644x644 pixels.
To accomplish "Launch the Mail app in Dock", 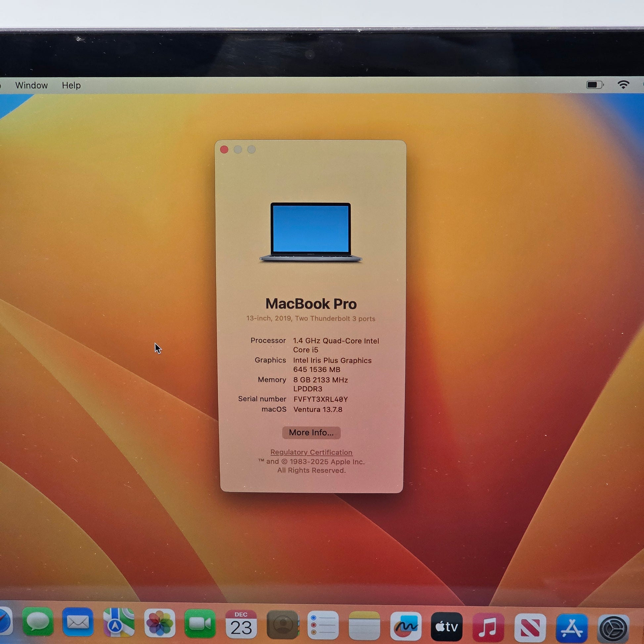I will click(78, 622).
